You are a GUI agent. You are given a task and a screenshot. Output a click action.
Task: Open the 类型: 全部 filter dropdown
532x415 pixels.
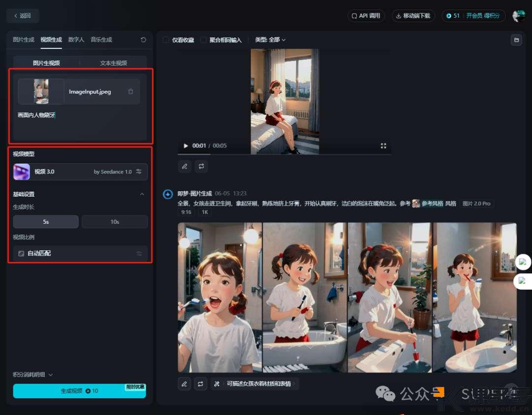pos(270,40)
